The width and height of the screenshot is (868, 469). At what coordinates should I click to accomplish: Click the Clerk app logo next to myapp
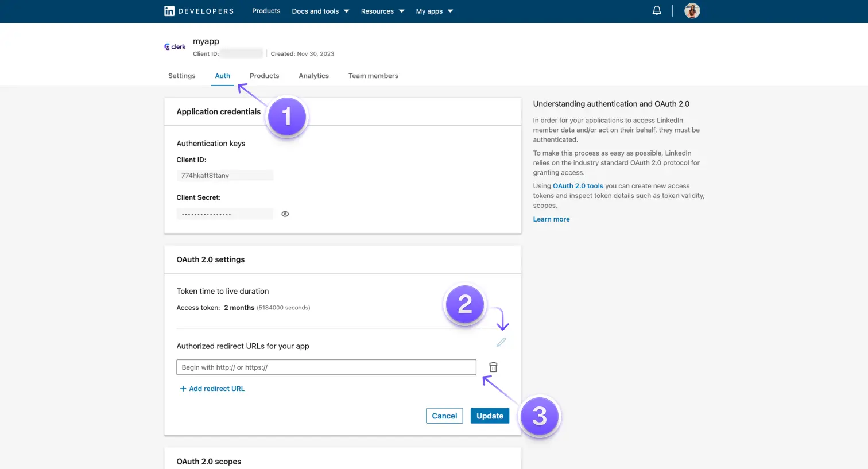click(x=175, y=46)
